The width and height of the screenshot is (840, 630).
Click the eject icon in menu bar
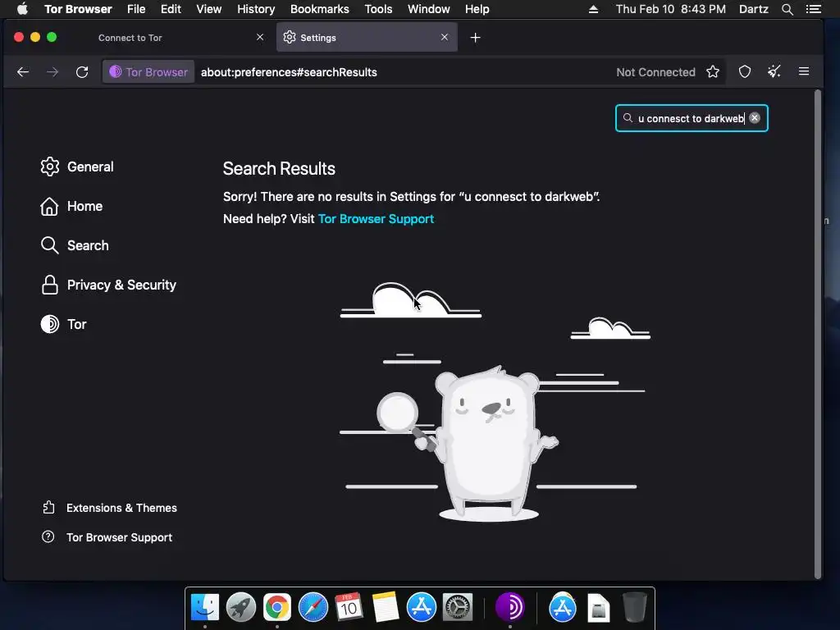point(593,9)
